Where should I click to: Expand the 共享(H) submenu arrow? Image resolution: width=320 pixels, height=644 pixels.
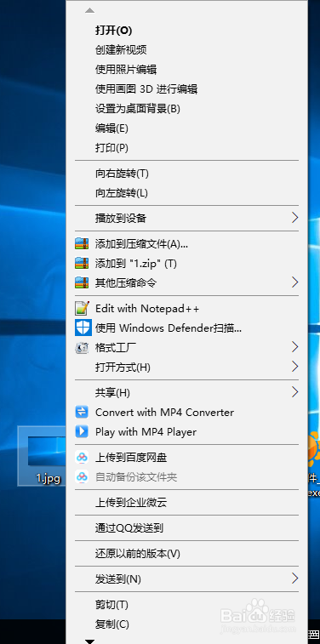pyautogui.click(x=294, y=392)
